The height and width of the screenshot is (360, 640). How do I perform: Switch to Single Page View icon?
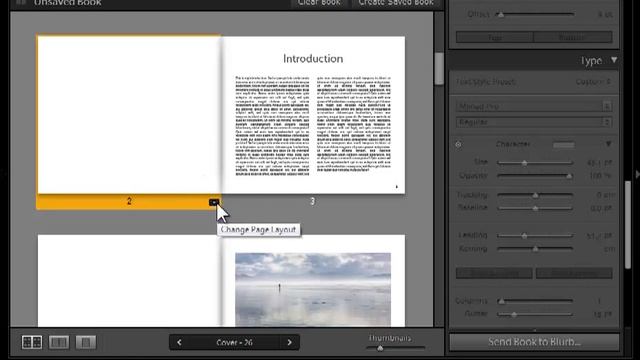pyautogui.click(x=86, y=342)
